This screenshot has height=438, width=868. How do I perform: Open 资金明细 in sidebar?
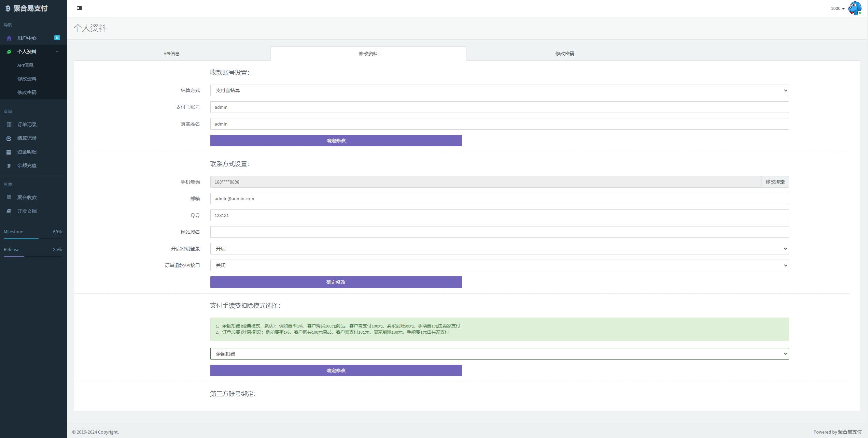33,152
